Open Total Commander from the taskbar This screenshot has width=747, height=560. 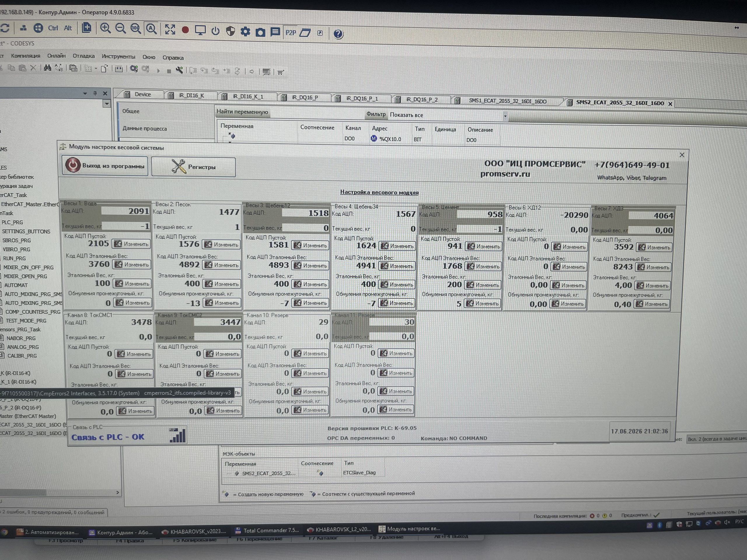tap(267, 531)
